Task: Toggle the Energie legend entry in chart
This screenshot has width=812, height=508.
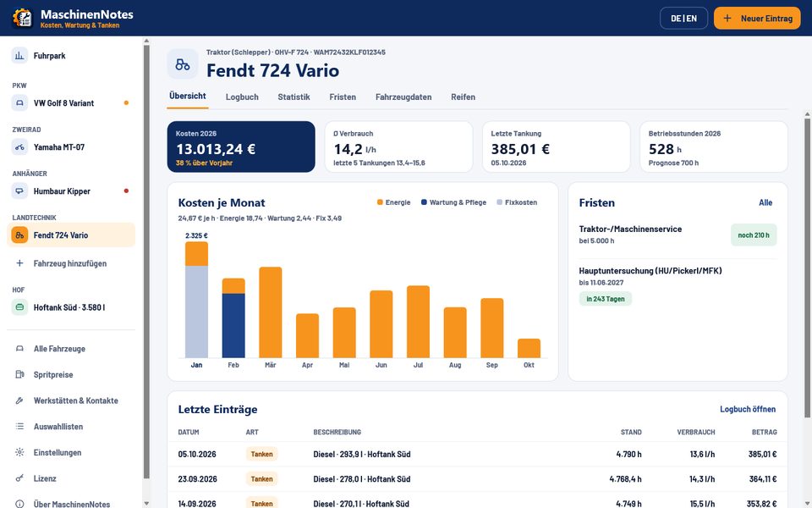Action: pos(394,202)
